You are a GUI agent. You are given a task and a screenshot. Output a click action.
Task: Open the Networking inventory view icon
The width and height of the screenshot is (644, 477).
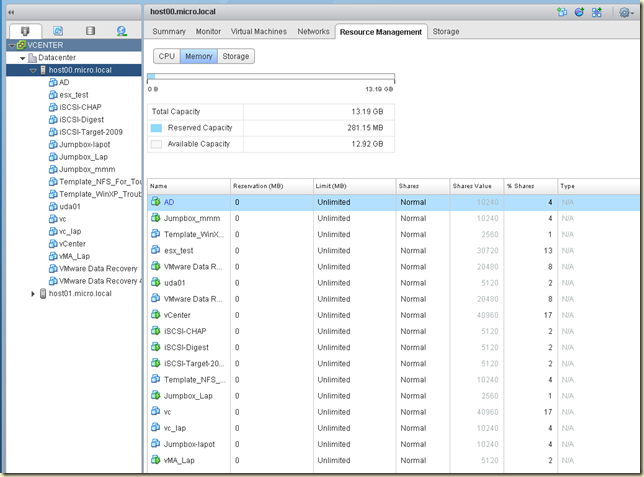(121, 31)
